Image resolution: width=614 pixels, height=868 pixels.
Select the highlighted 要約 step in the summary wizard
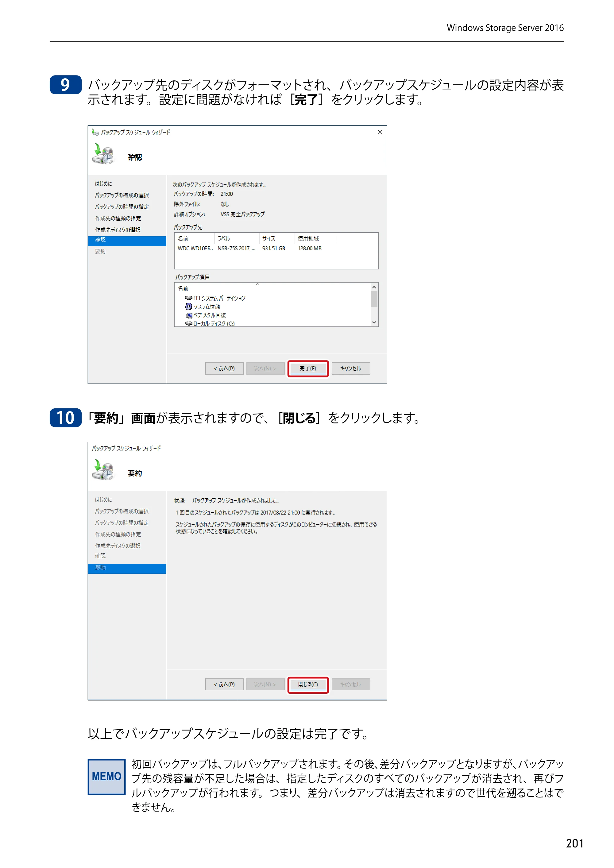tap(127, 569)
